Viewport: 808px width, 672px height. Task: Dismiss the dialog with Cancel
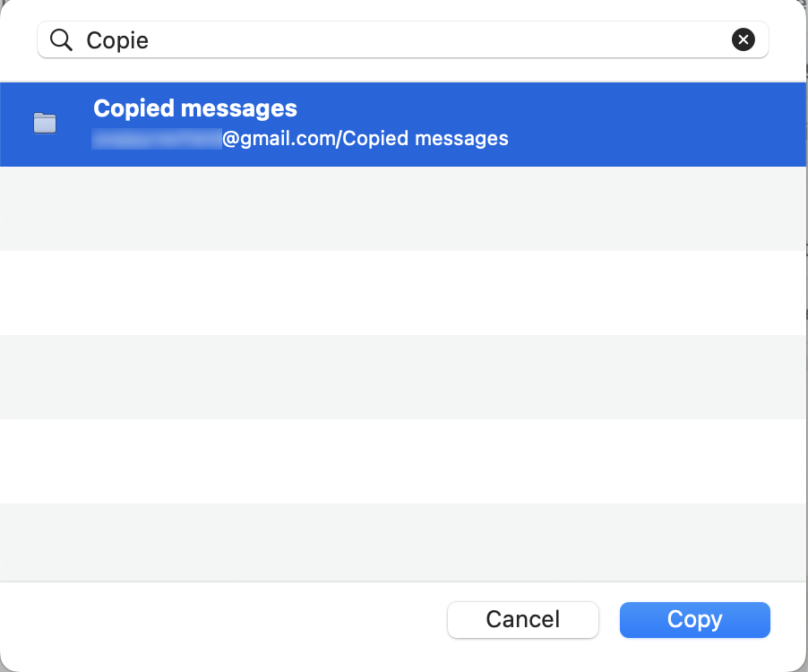(x=522, y=619)
